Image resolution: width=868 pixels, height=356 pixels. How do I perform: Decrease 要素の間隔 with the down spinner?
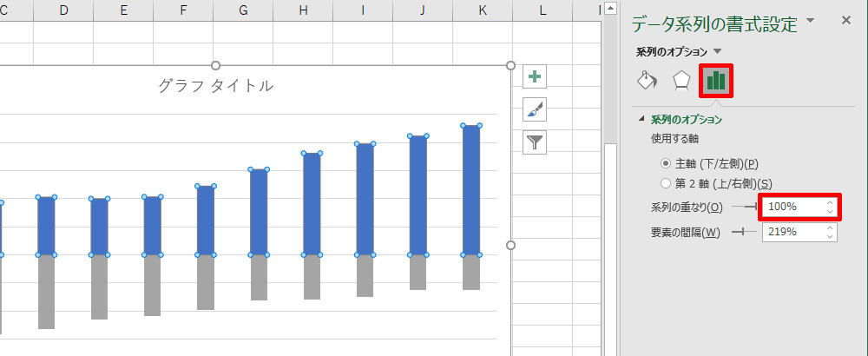click(829, 237)
